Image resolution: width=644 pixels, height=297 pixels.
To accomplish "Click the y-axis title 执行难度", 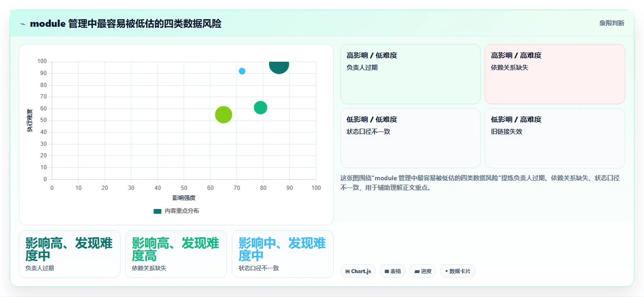I will (x=30, y=121).
